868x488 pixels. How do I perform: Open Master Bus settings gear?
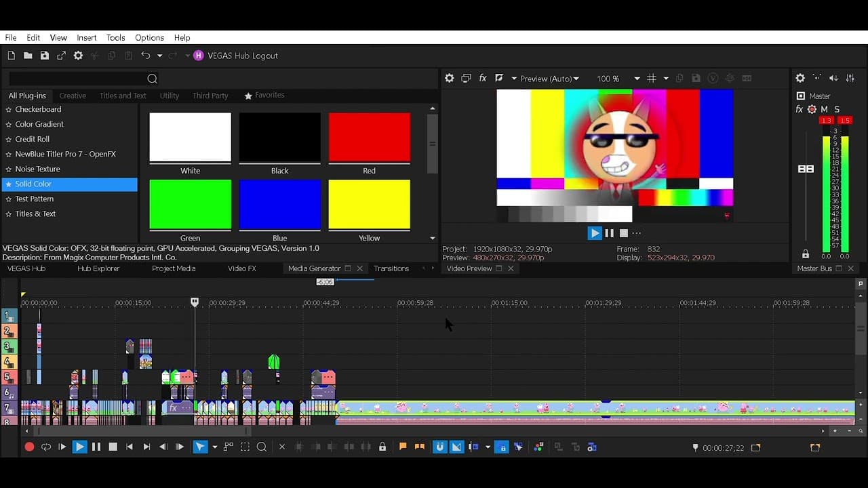click(800, 79)
